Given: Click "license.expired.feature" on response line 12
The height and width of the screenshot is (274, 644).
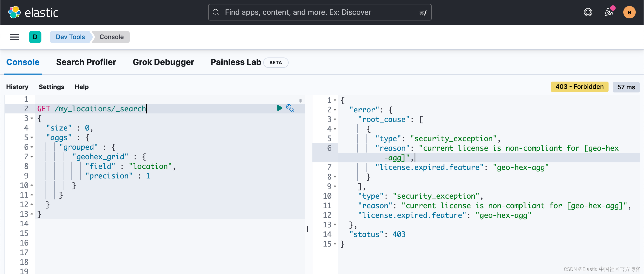Looking at the screenshot, I should pyautogui.click(x=412, y=215).
